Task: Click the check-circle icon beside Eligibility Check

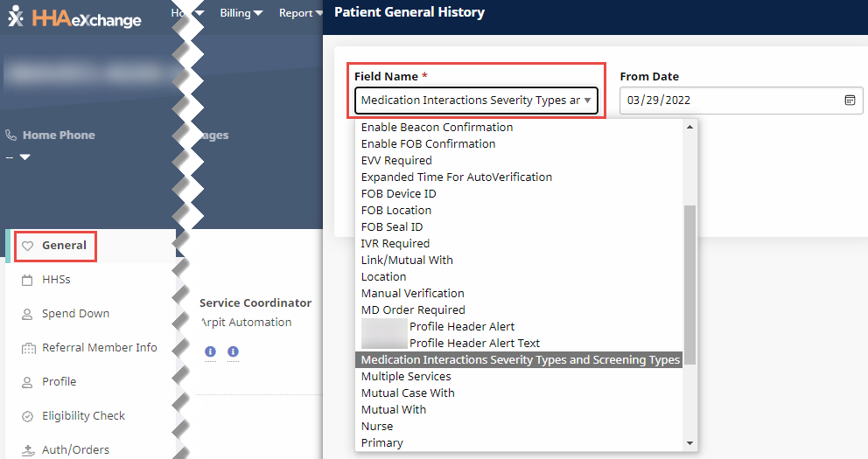Action: point(26,416)
